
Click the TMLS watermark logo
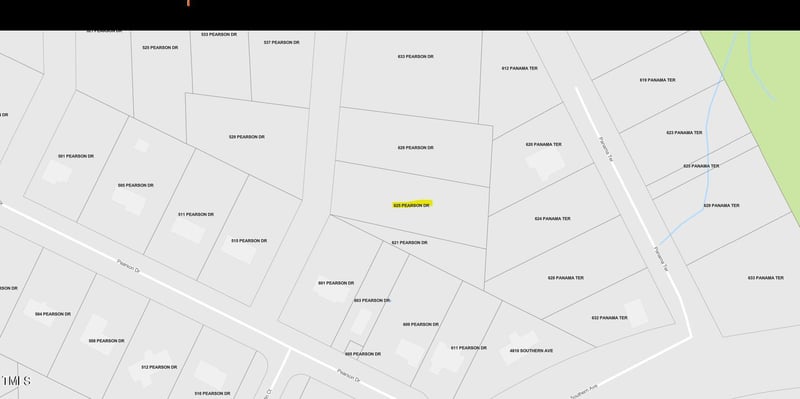(15, 381)
